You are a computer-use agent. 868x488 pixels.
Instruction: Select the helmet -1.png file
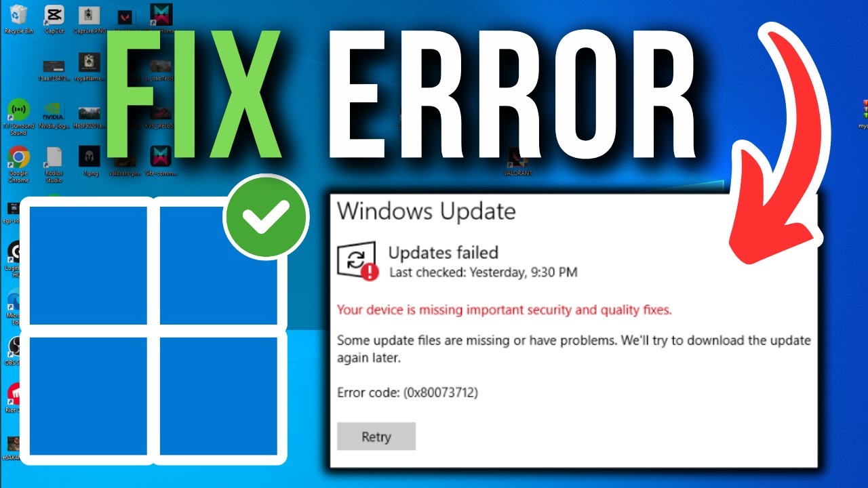tap(89, 161)
